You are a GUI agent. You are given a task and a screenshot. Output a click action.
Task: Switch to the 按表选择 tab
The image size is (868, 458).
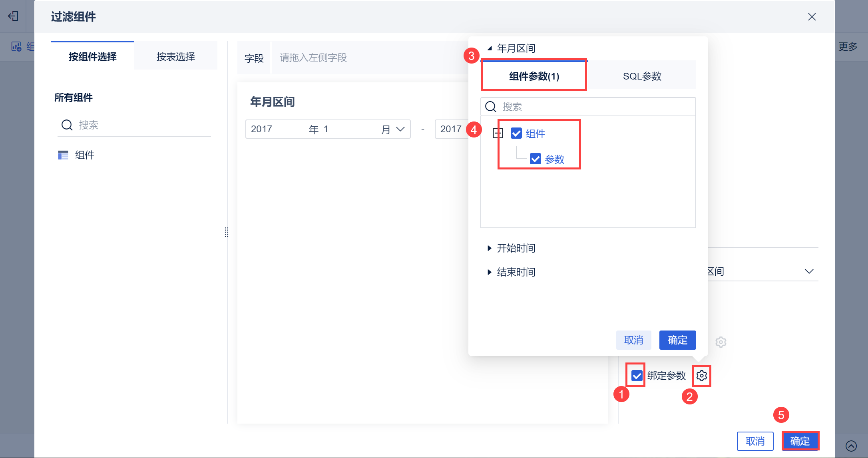pyautogui.click(x=176, y=57)
